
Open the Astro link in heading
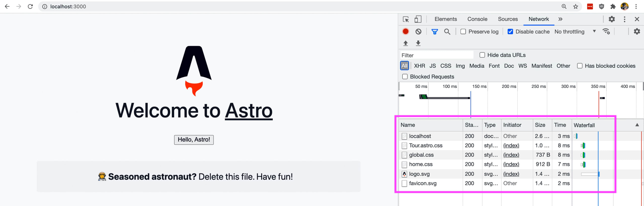click(x=249, y=111)
